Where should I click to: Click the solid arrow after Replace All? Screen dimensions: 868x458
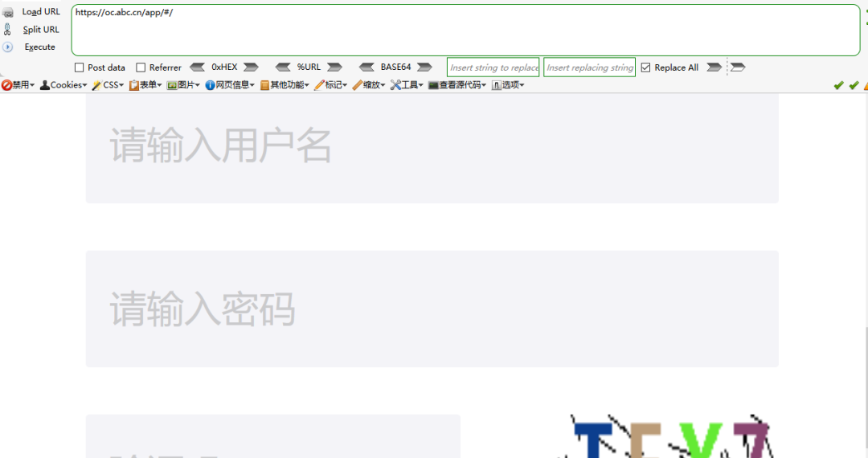tap(714, 67)
